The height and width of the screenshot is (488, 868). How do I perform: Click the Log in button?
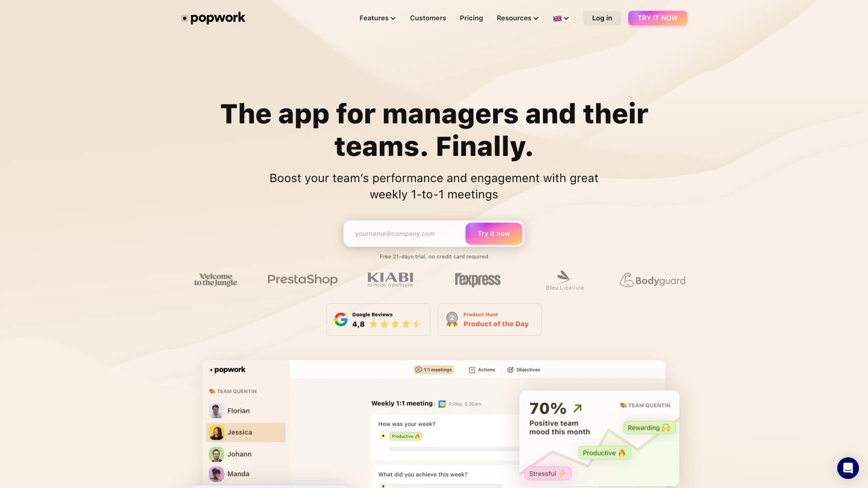point(602,18)
